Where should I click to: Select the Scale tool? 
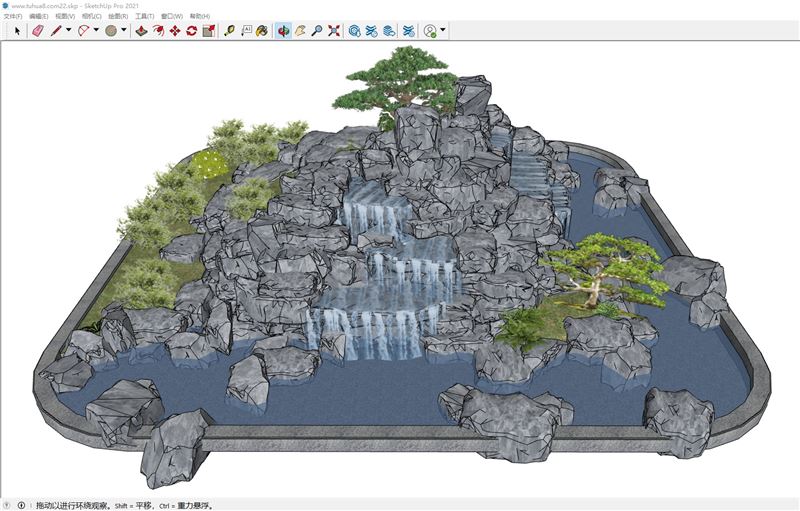point(208,31)
